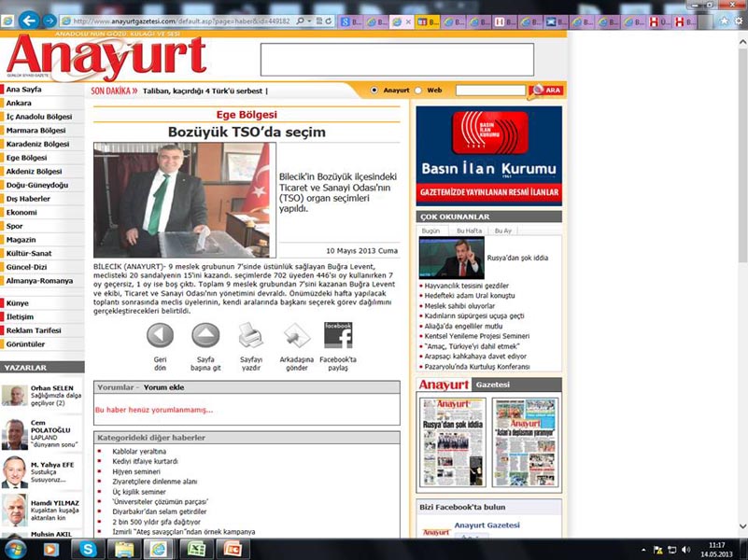Screen dimensions: 748x560
Task: Refresh the page using the reload icon
Action: point(329,21)
